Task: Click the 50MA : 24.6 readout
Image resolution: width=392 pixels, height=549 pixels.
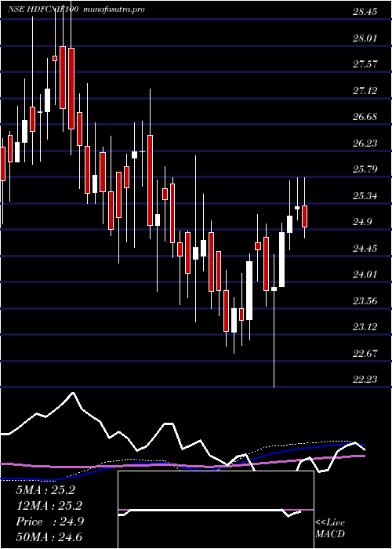Action: click(49, 536)
